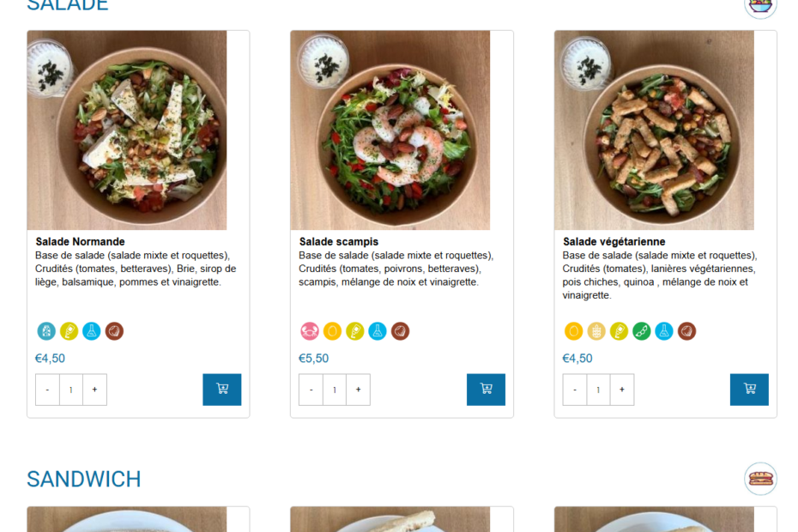Increase Salade végétarienne quantity
798x532 pixels.
click(x=622, y=390)
